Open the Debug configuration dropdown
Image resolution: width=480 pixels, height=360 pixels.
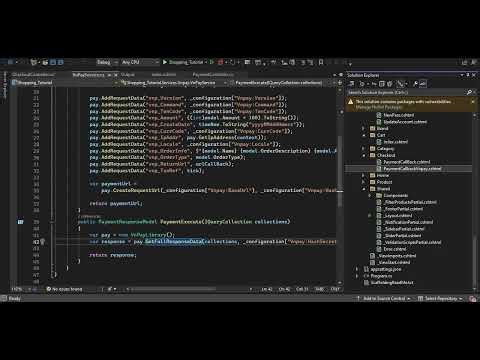click(107, 62)
